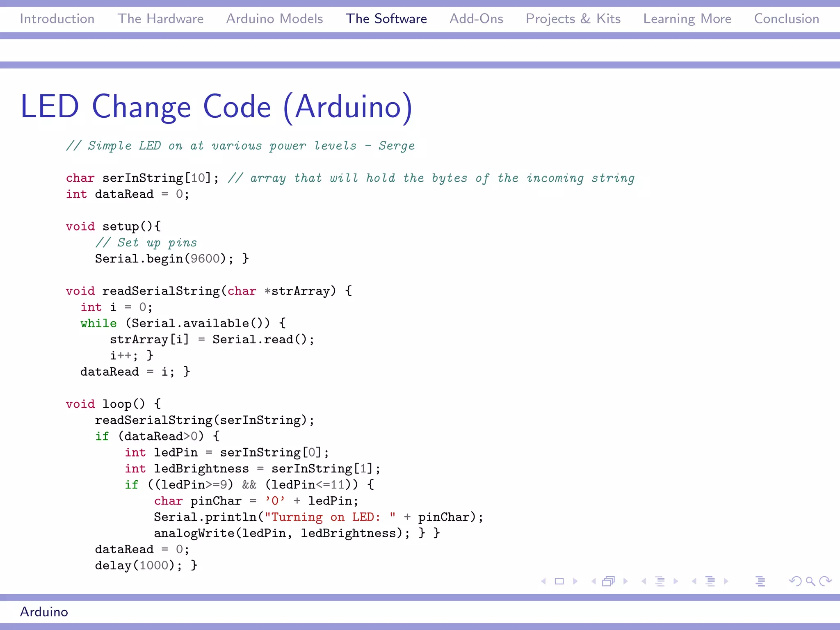Open the Add-Ons section
The height and width of the screenshot is (630, 840).
coord(476,19)
